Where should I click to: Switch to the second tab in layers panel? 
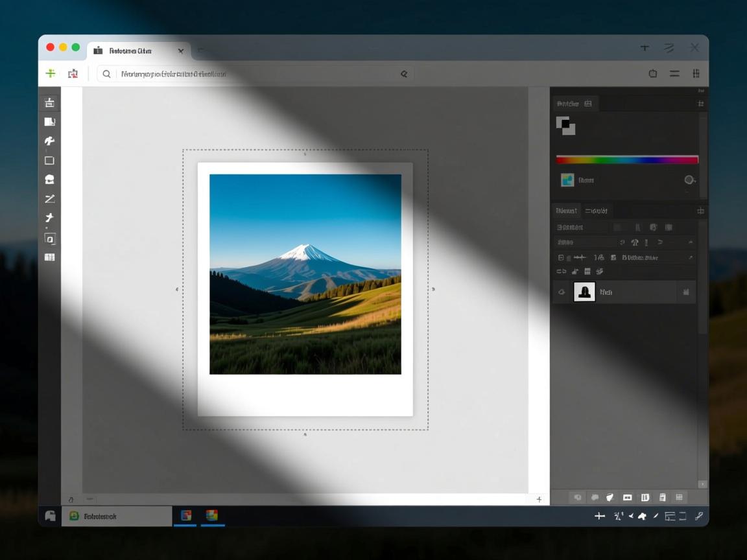point(596,211)
